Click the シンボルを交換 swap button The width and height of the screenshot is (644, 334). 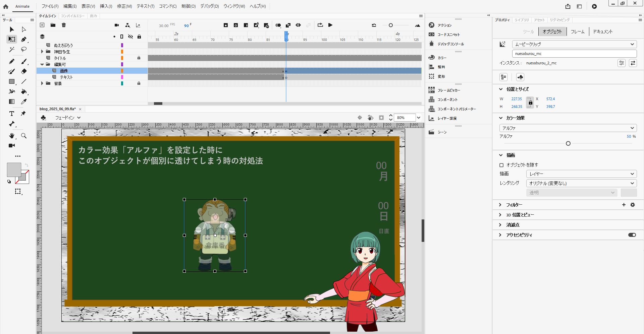(x=633, y=63)
